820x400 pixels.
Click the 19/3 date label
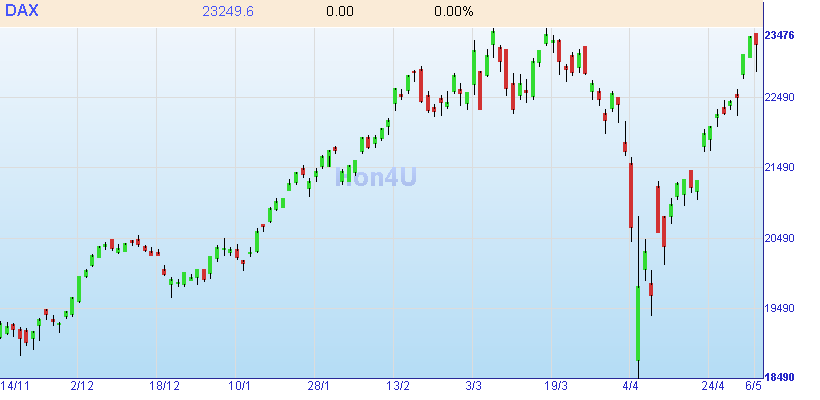coord(556,386)
